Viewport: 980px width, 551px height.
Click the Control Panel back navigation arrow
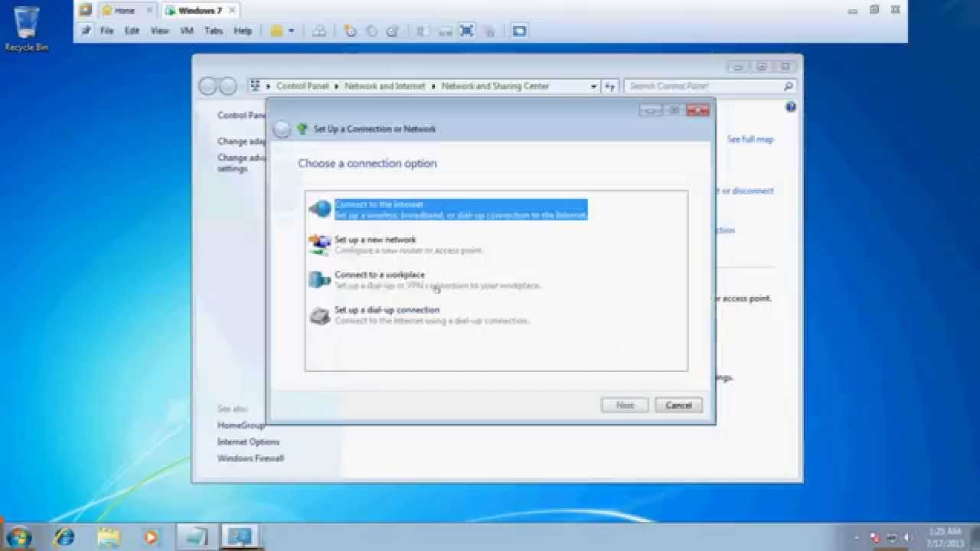pyautogui.click(x=207, y=86)
